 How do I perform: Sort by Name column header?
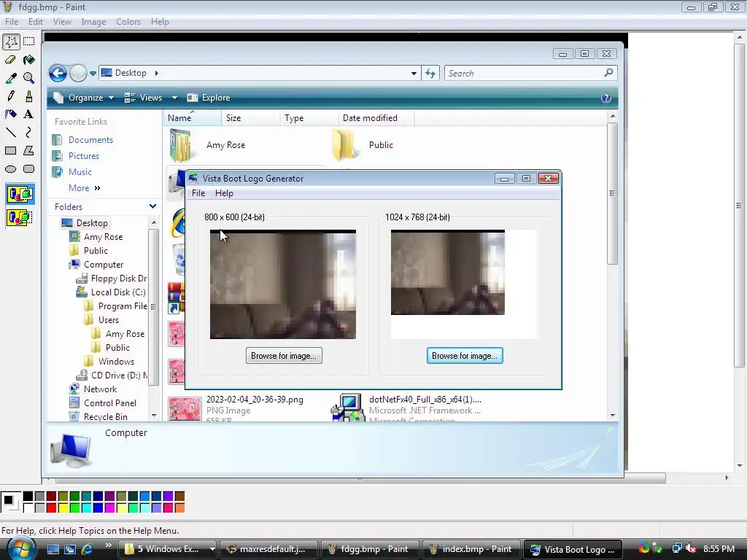point(193,117)
